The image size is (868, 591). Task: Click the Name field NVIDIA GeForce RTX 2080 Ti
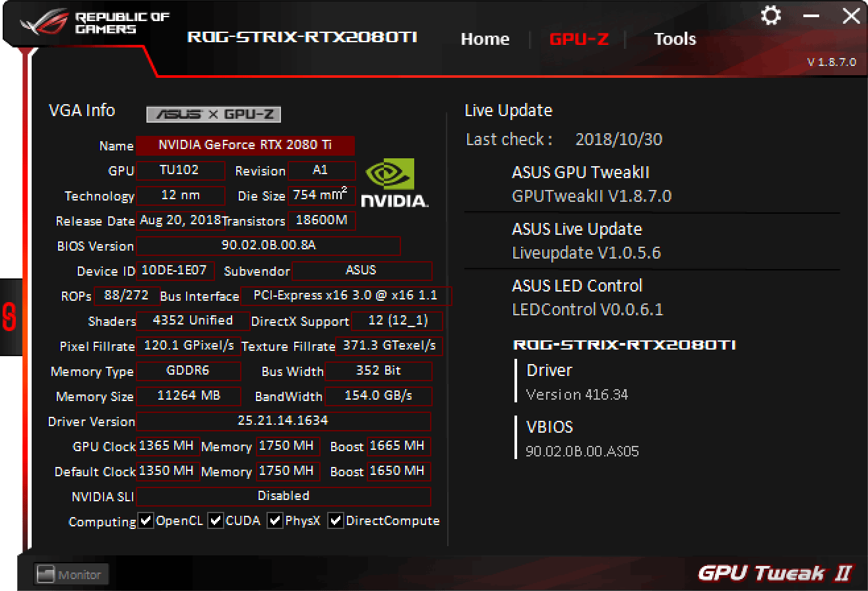coord(245,145)
